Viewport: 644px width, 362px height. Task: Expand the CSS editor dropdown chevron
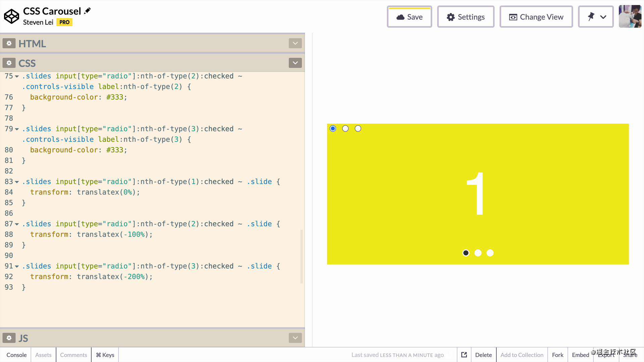[295, 63]
